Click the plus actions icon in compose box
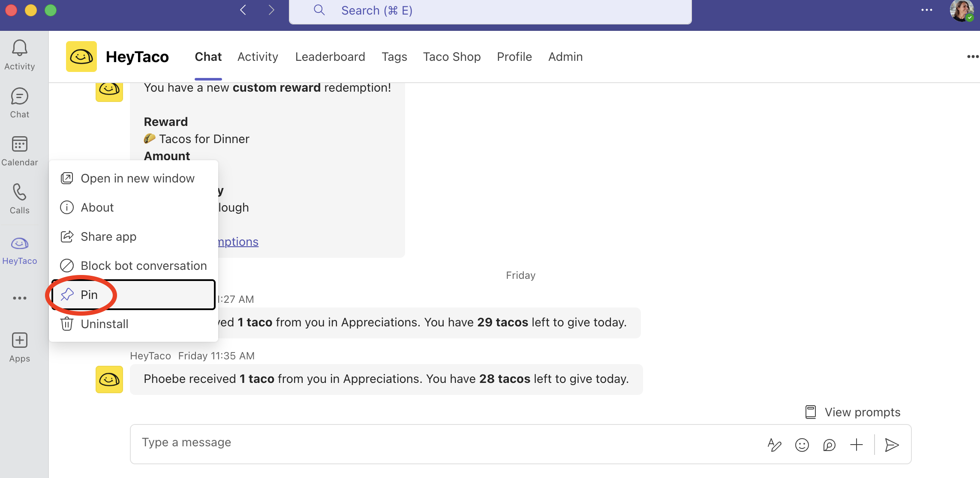Viewport: 980px width, 478px height. click(857, 445)
